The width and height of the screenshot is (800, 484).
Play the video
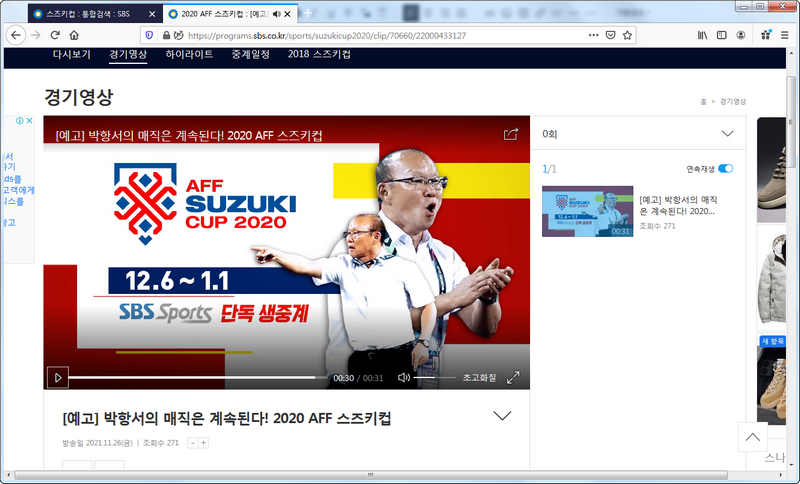click(x=58, y=377)
